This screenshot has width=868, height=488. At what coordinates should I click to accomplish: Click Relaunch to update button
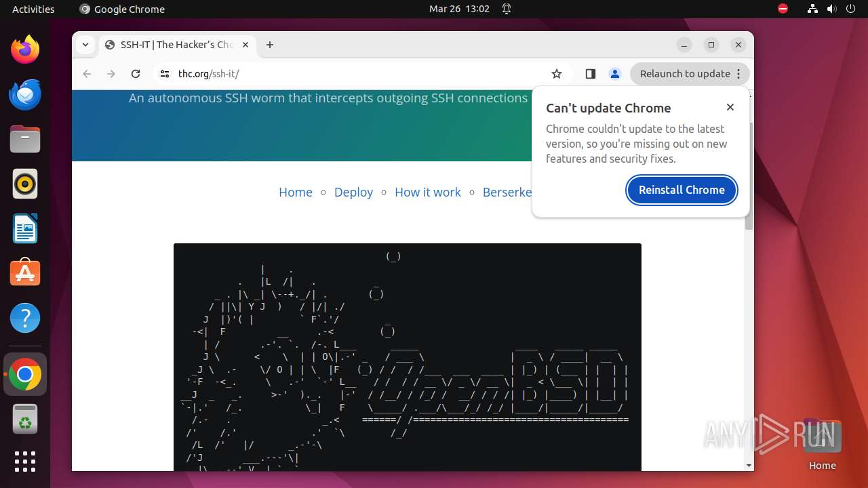coord(690,74)
